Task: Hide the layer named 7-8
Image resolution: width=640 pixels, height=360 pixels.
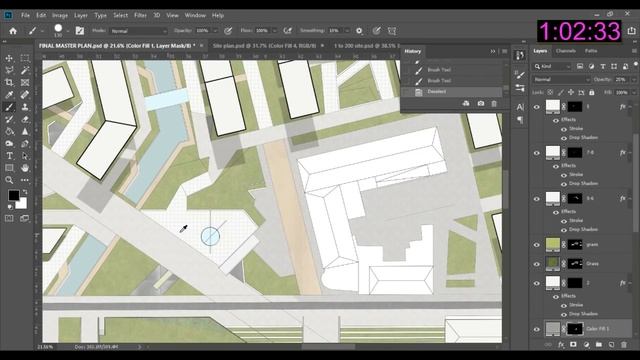Action: pos(536,153)
